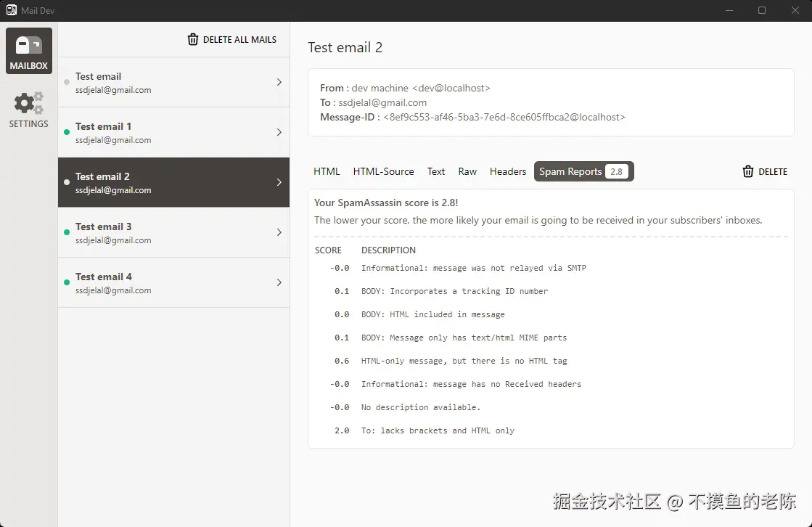Expand Test email 1 chevron arrow
Viewport: 812px width, 527px height.
pos(279,132)
